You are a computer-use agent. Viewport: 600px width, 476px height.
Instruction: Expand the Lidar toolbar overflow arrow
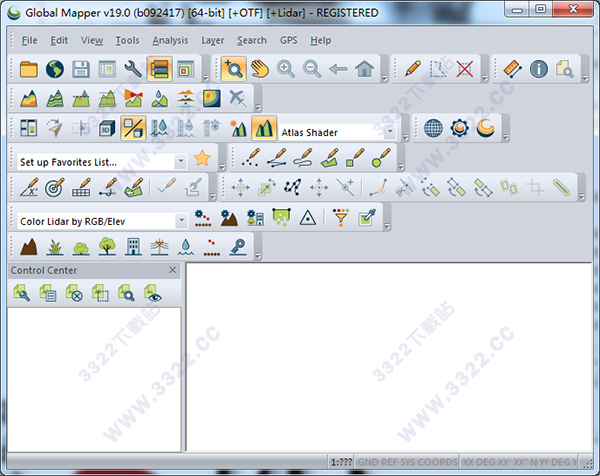click(387, 226)
